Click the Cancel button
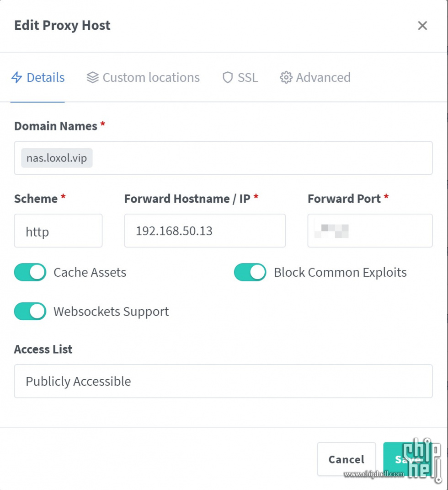Image resolution: width=448 pixels, height=490 pixels. [347, 459]
